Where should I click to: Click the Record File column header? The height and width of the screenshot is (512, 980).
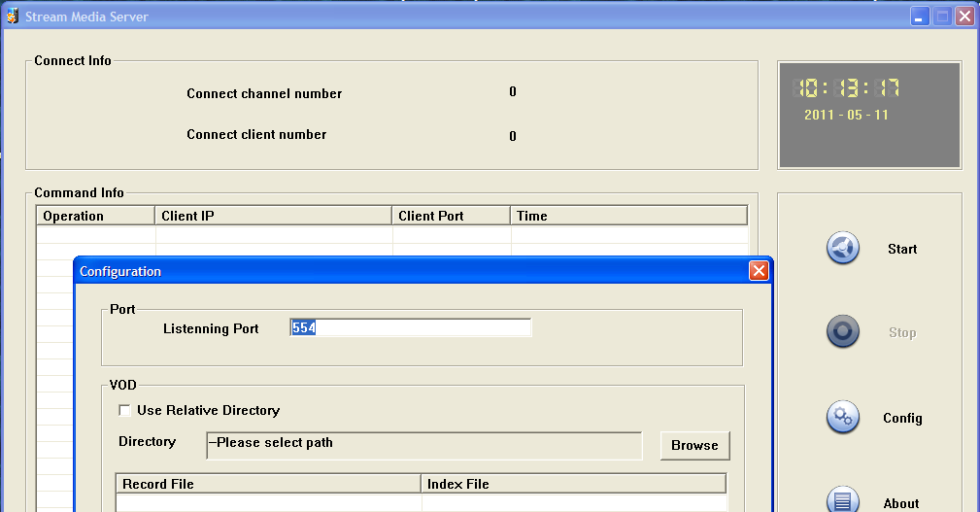click(268, 484)
